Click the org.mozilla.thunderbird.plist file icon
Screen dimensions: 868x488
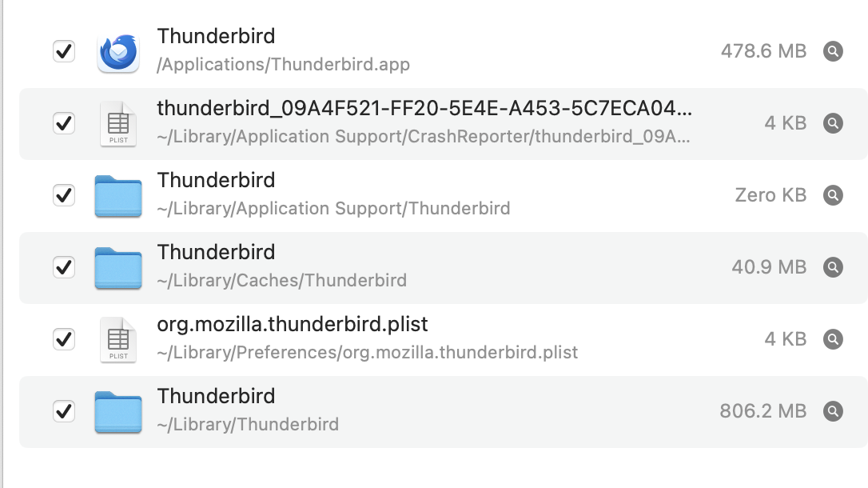click(118, 340)
